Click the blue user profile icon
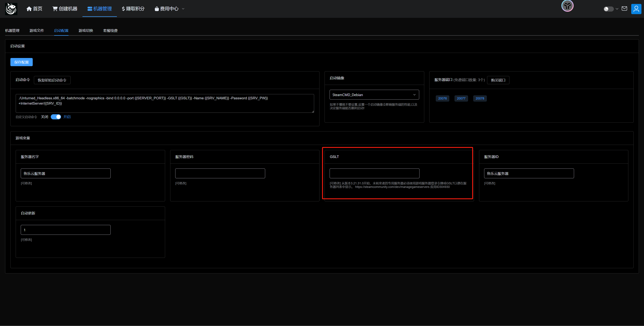This screenshot has width=644, height=326. (636, 9)
